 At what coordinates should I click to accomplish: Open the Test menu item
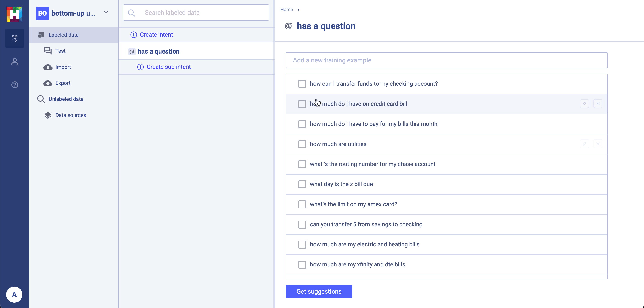pos(60,51)
